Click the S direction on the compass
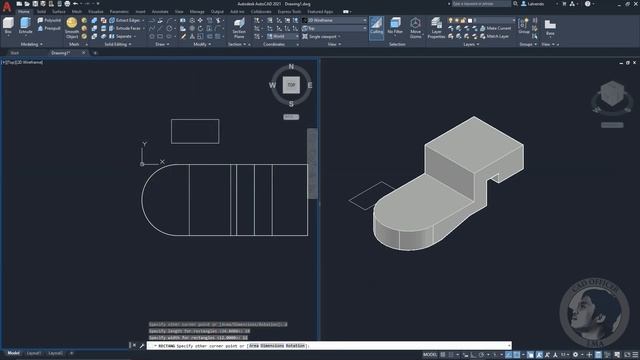The width and height of the screenshot is (640, 360). [291, 104]
